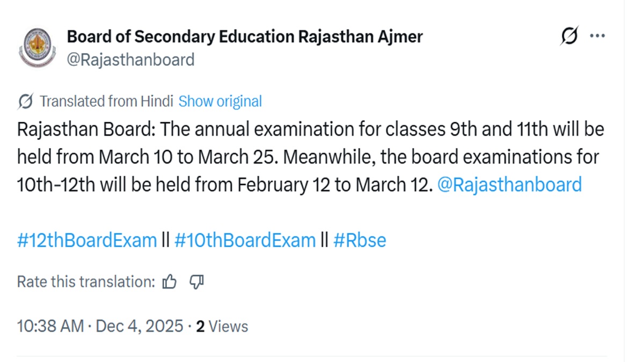Rate the translation with thumbs down
This screenshot has height=362, width=644.
197,282
